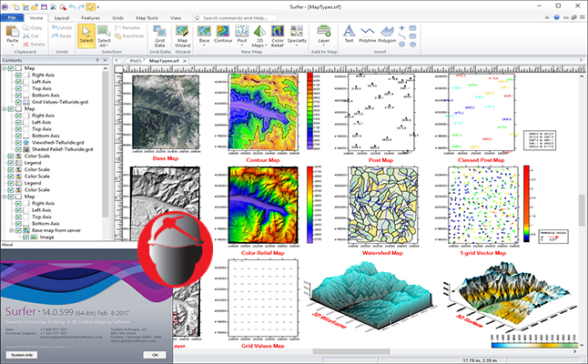This screenshot has width=588, height=364.
Task: Activate the Select arrow tool in ribbon
Action: 86,36
